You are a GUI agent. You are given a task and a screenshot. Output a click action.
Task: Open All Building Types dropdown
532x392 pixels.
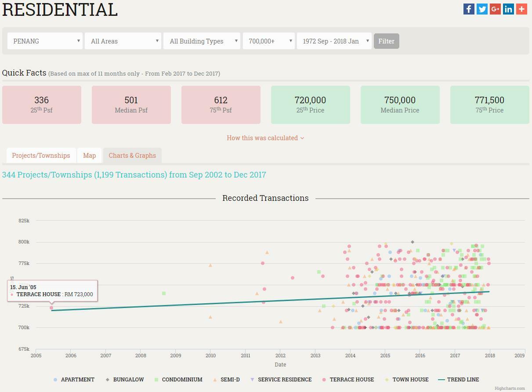tap(202, 41)
